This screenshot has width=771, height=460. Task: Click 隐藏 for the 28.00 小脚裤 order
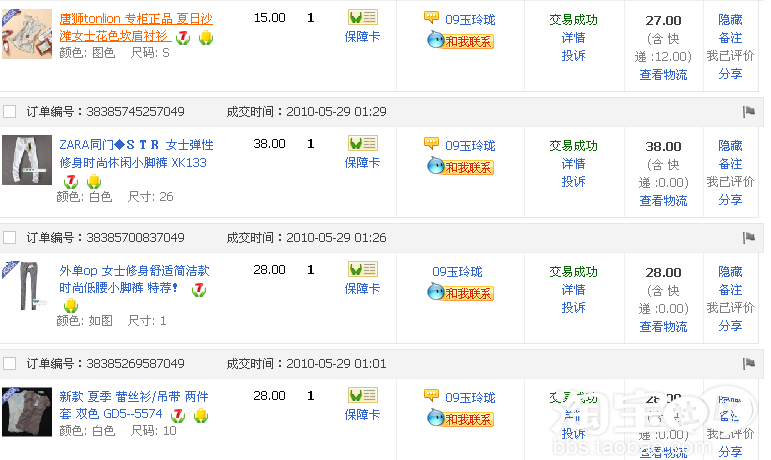coord(730,272)
